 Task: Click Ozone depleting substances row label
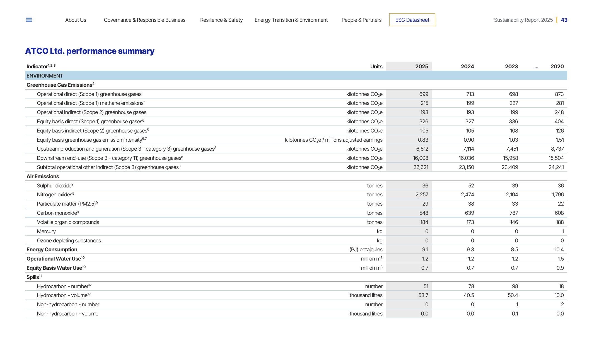click(x=69, y=241)
